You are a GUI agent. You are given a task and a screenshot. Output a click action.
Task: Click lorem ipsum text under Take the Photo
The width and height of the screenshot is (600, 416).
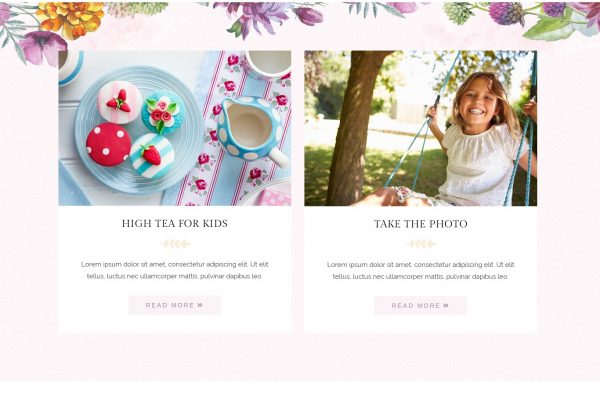tap(420, 270)
